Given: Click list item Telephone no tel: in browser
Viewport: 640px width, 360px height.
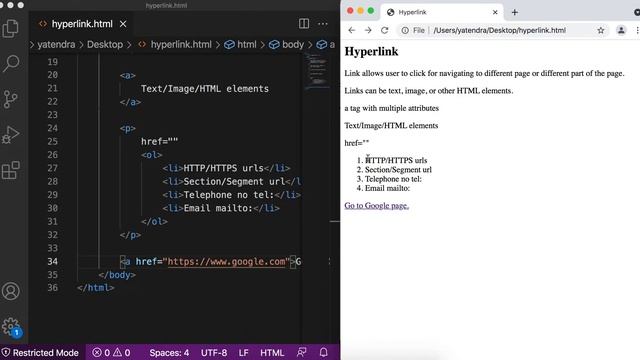Looking at the screenshot, I should [x=393, y=179].
